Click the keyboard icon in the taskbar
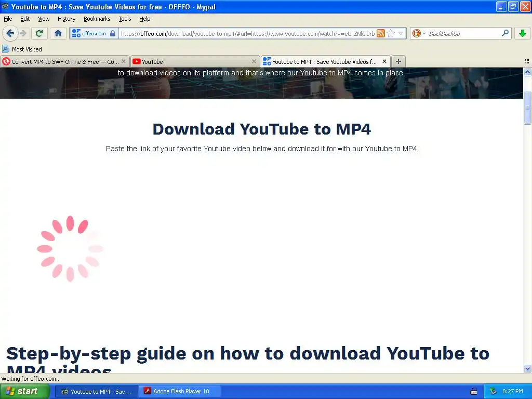Screen dimensions: 532x399 474,392
